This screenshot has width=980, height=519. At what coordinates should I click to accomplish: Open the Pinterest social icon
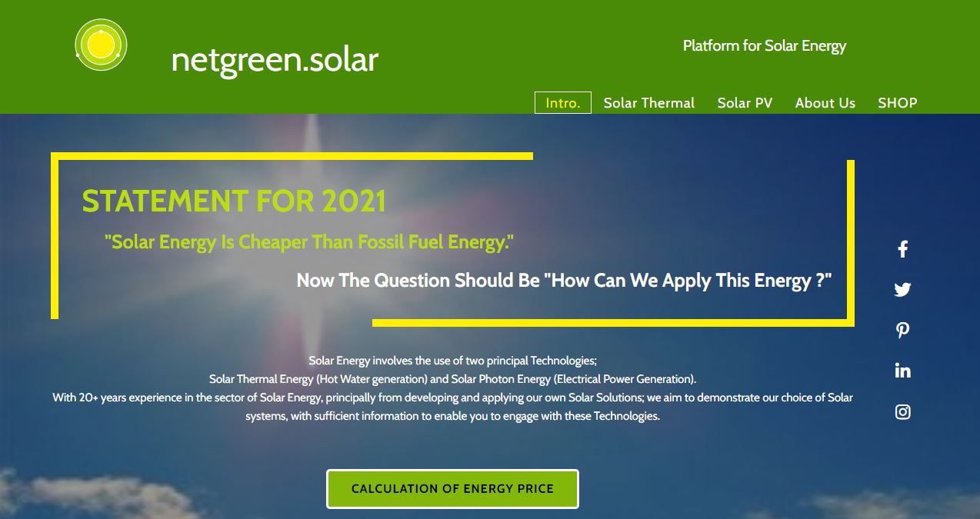tap(903, 330)
